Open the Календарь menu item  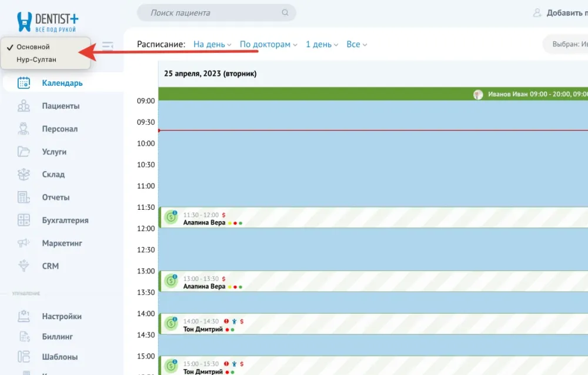pos(62,83)
